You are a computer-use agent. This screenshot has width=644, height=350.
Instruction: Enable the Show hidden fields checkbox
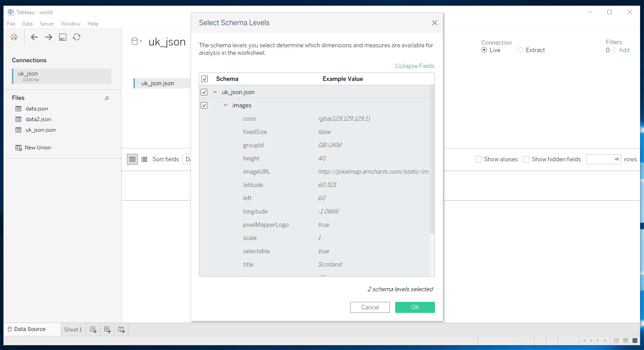526,159
